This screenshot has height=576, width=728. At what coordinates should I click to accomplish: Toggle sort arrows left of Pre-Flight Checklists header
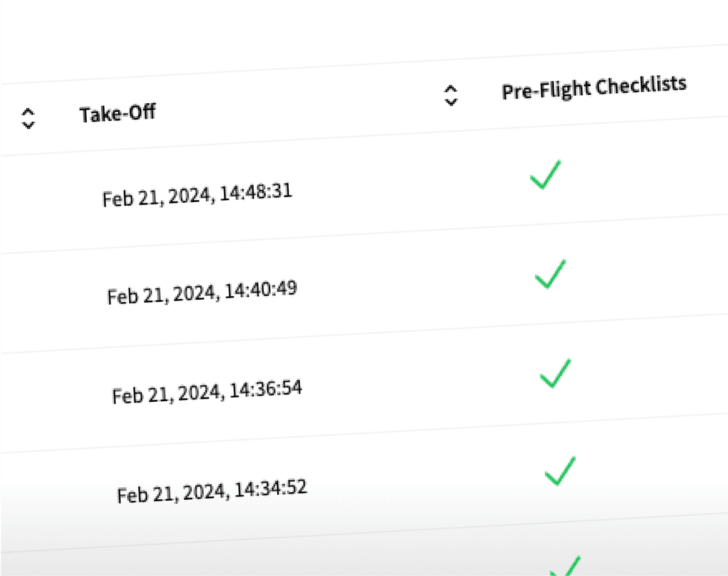coord(450,95)
